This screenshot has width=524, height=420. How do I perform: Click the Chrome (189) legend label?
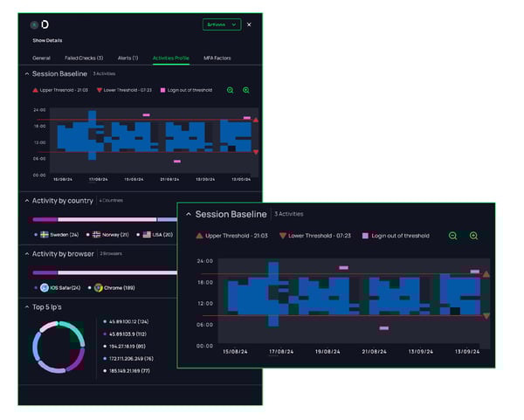(120, 288)
